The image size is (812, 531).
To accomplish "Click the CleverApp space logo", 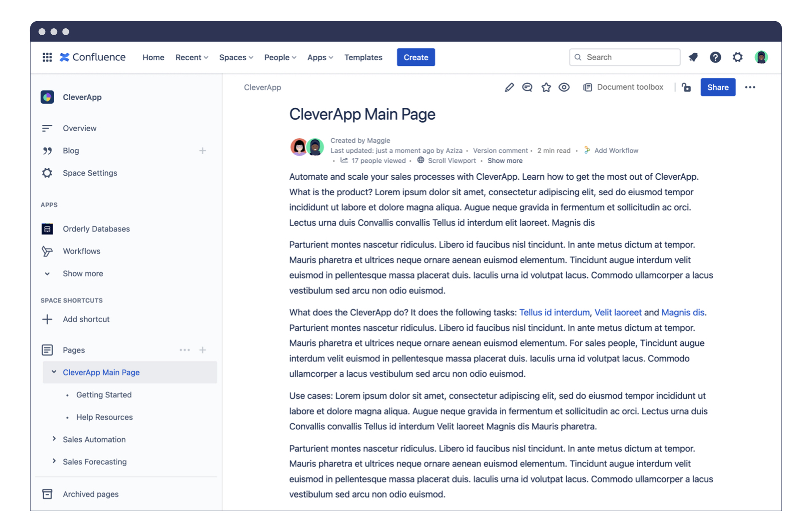I will [47, 97].
